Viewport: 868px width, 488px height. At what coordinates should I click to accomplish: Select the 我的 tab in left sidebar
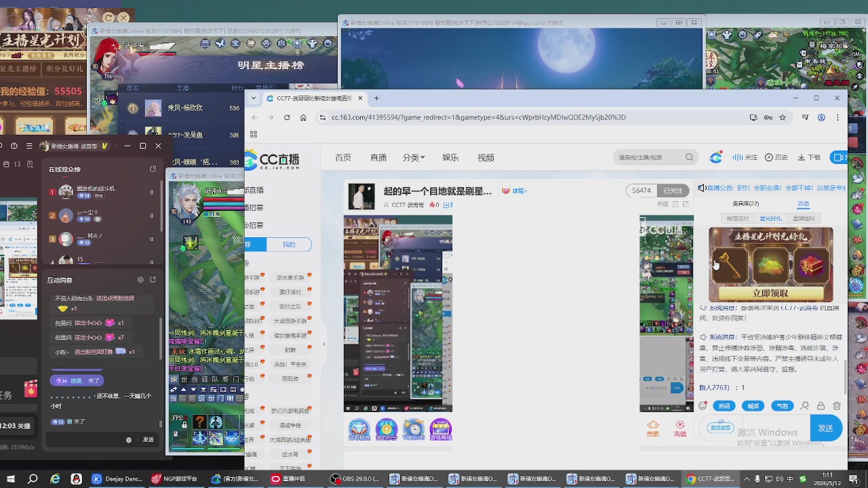[x=289, y=245]
